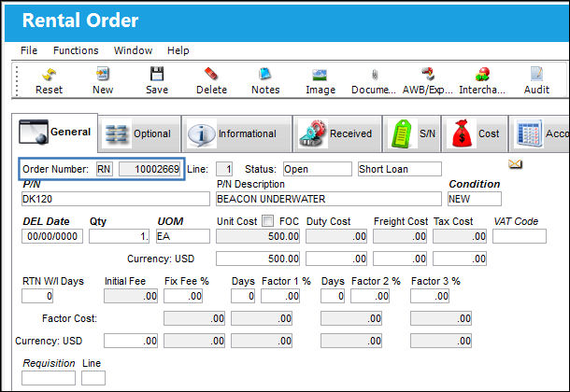The height and width of the screenshot is (392, 570).
Task: Click the UOM field EA
Action: pos(183,236)
